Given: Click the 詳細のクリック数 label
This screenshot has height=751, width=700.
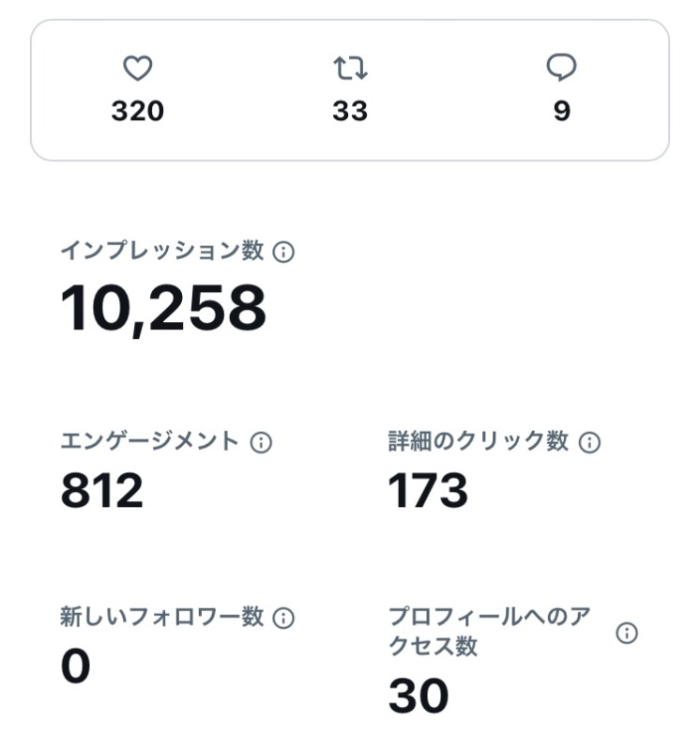Looking at the screenshot, I should pos(479,440).
